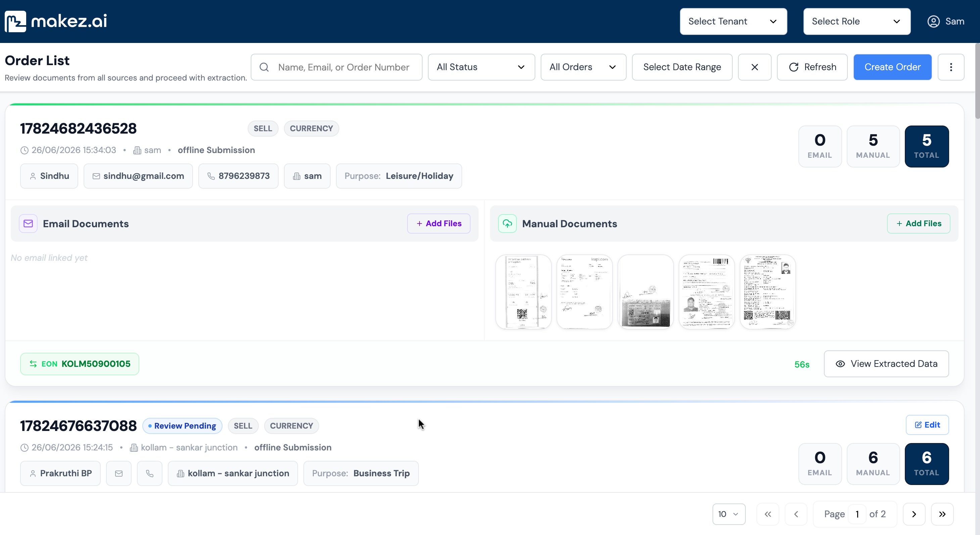Viewport: 980px width, 535px height.
Task: Click the Sindhu customer name chip
Action: 49,176
